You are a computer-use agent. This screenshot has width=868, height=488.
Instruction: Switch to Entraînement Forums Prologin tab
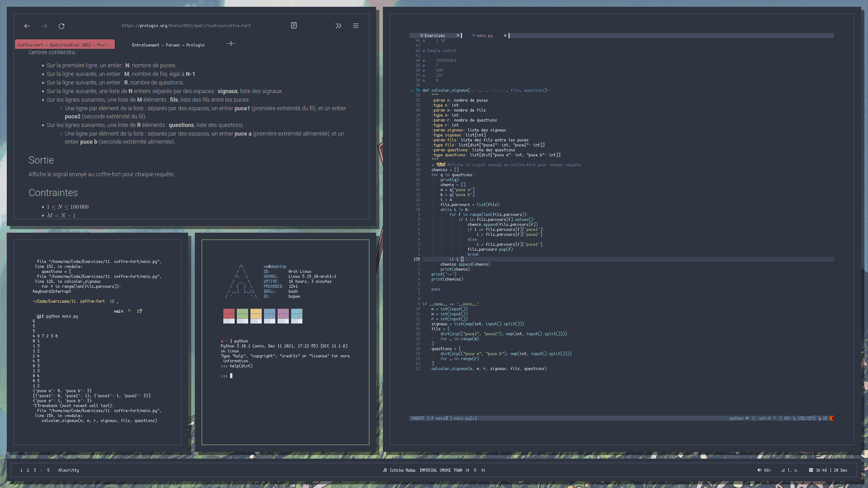click(168, 45)
